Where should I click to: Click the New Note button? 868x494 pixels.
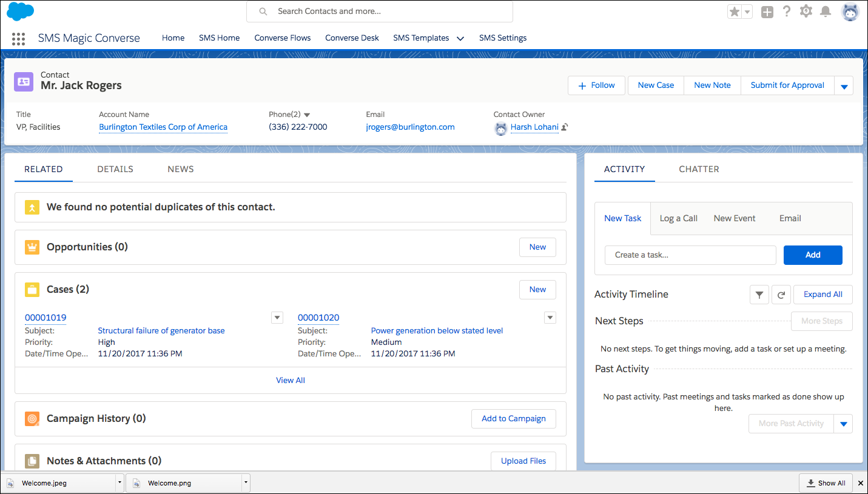pos(712,85)
